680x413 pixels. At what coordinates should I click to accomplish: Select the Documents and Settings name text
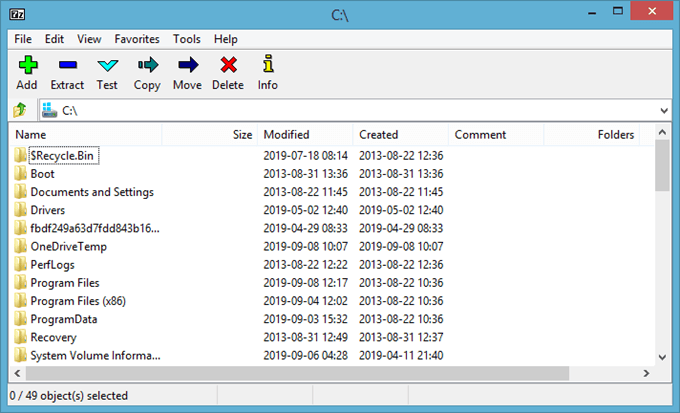[92, 192]
